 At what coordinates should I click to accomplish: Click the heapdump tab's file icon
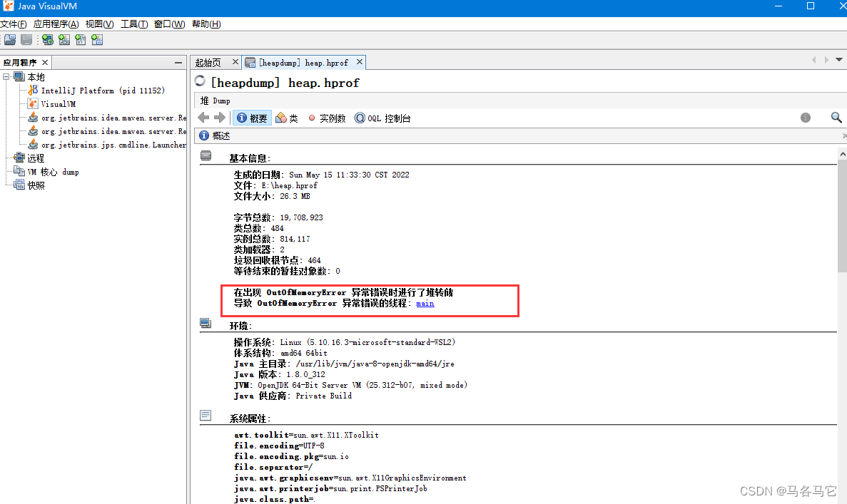tap(250, 63)
